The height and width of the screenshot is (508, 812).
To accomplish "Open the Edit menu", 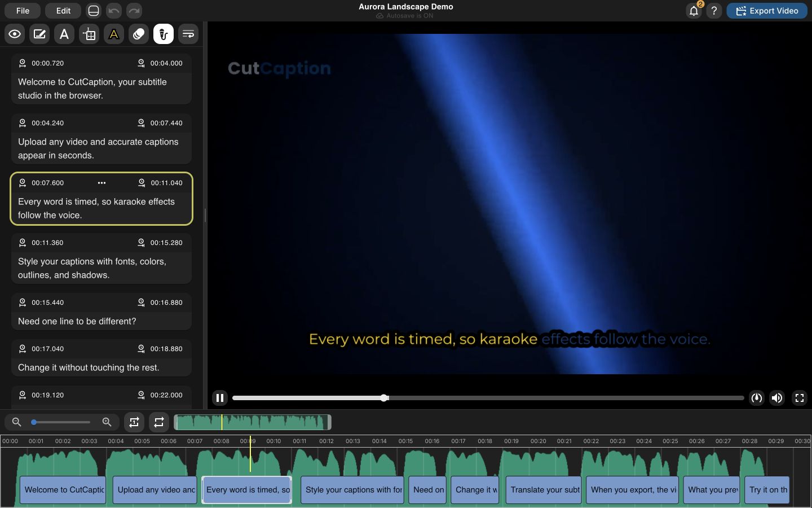I will (63, 11).
